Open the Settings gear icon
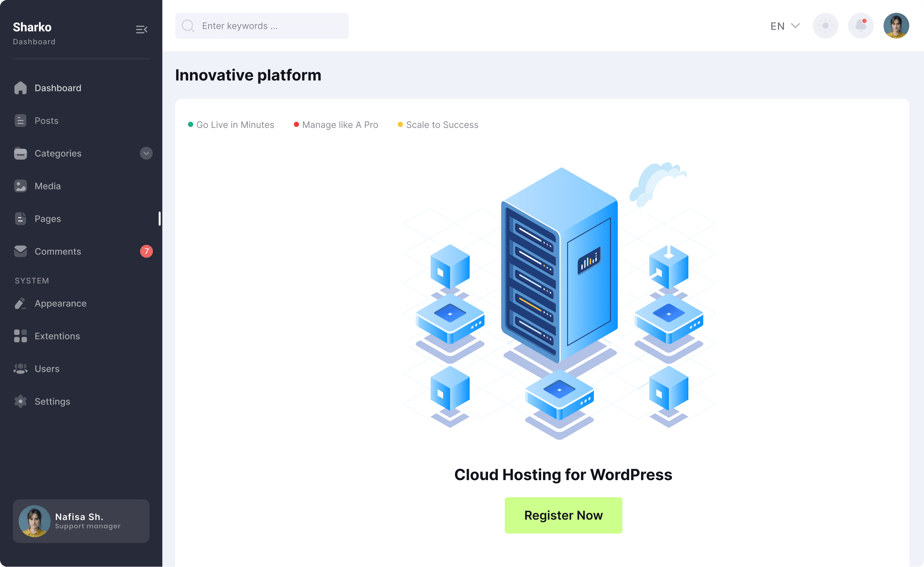This screenshot has width=924, height=567. [20, 401]
